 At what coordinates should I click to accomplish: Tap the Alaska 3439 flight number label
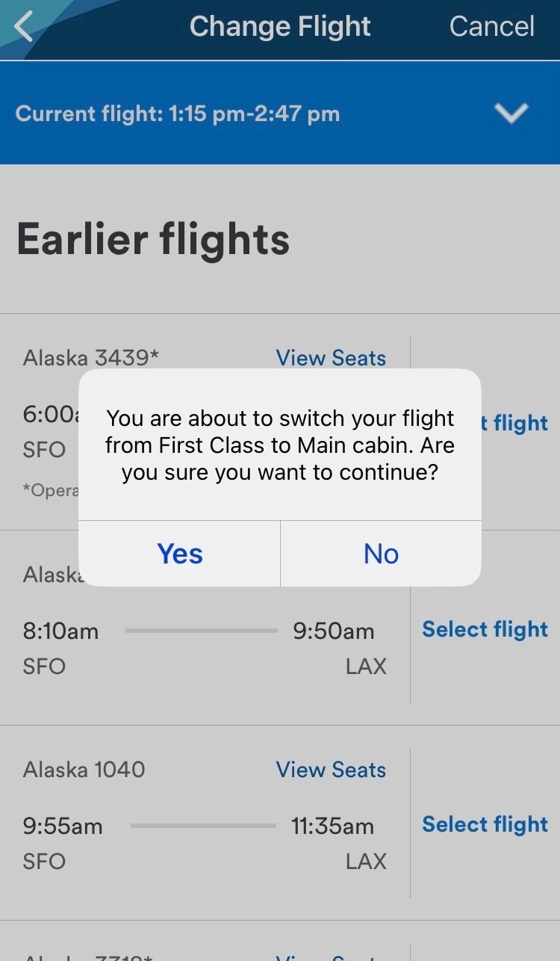pos(91,358)
